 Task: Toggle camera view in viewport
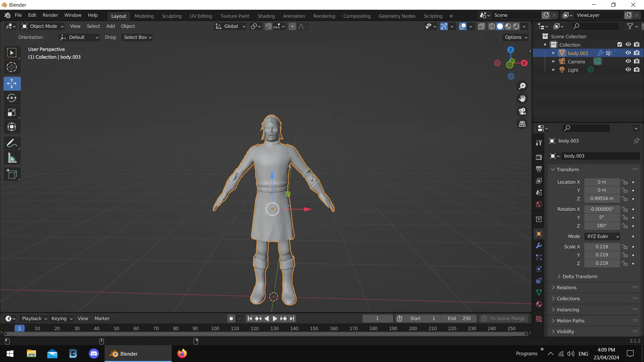(522, 111)
